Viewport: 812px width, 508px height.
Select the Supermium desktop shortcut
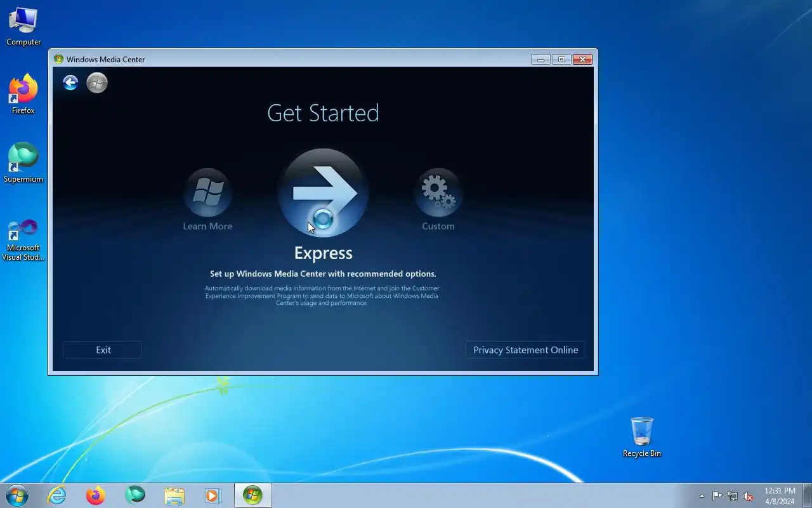click(23, 163)
